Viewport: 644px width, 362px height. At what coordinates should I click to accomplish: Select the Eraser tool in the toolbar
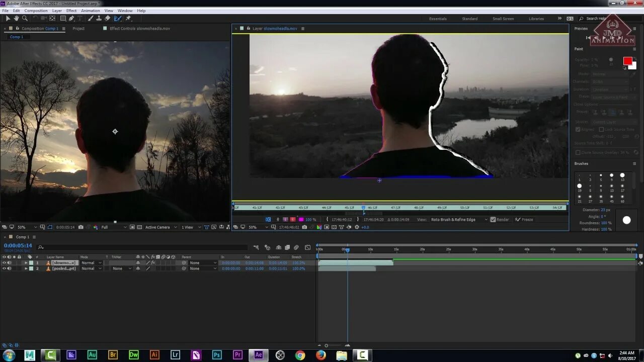pyautogui.click(x=107, y=19)
